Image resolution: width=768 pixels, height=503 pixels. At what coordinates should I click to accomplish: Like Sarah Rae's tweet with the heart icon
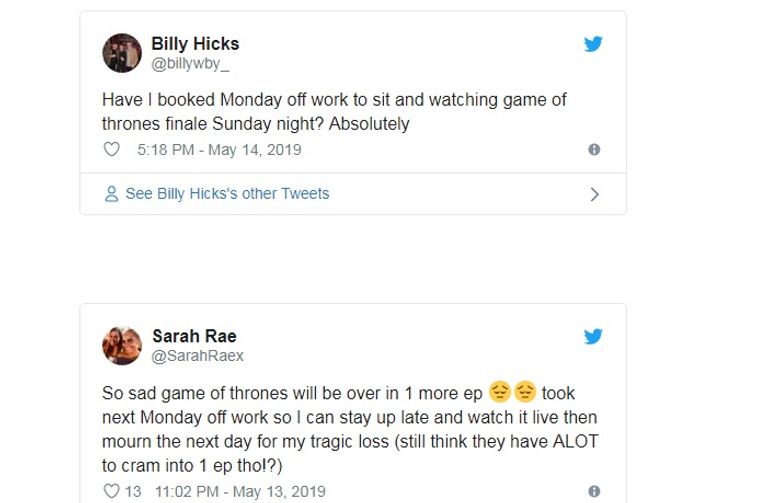point(112,492)
